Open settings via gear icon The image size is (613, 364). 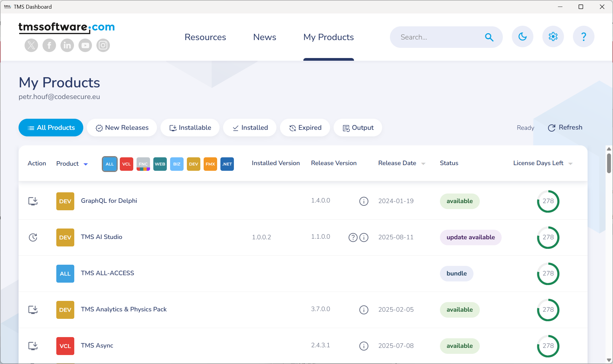click(x=553, y=36)
